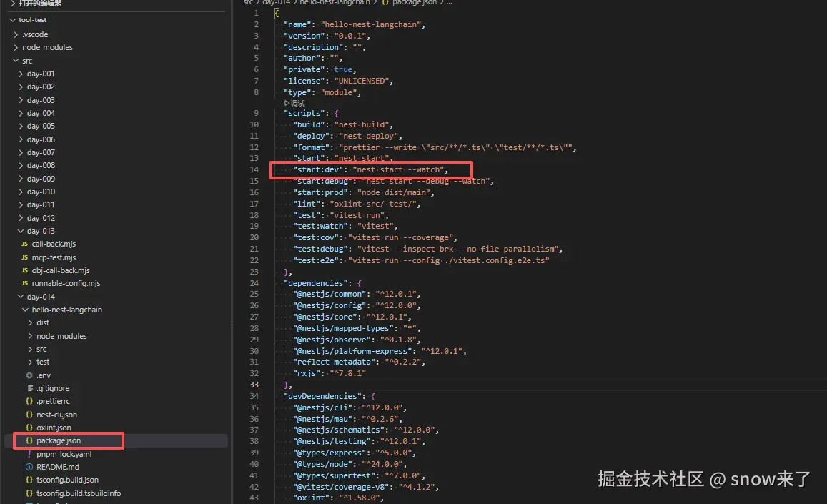Viewport: 827px width, 504px height.
Task: Open day-010 folder by its name
Action: click(41, 192)
